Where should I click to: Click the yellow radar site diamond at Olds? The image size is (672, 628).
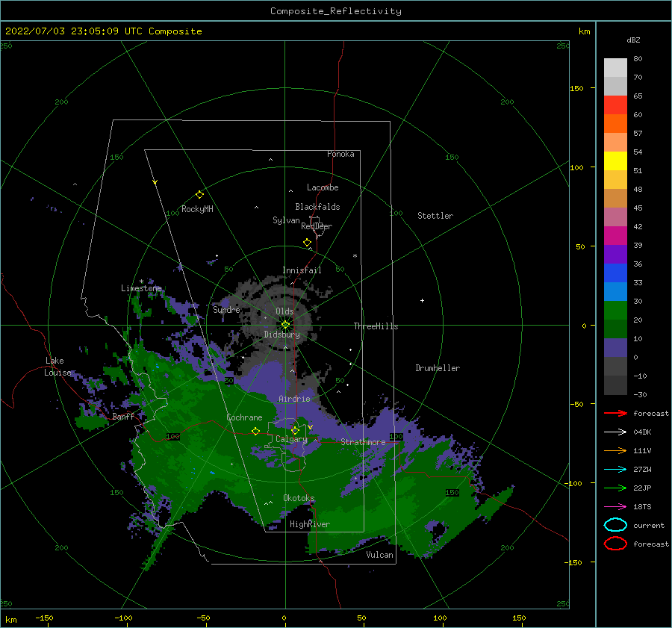pos(285,325)
